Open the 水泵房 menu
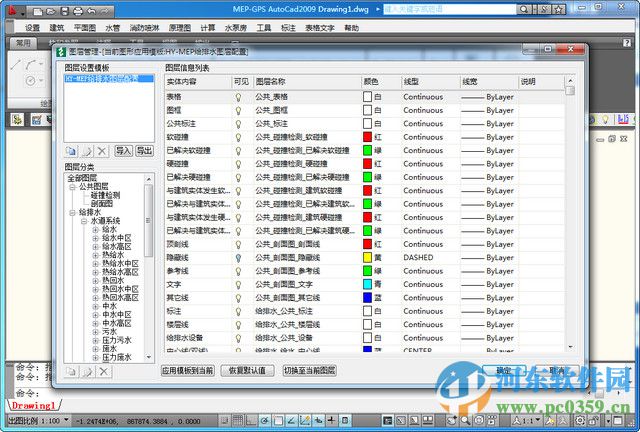The image size is (640, 432). (x=236, y=28)
